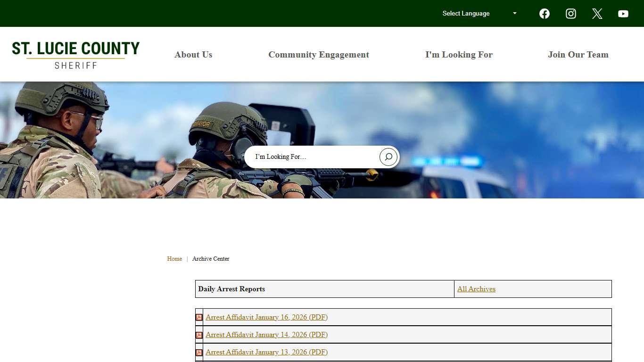
Task: Open Arrest Affidavit January 16, 2026 PDF
Action: pos(266,317)
